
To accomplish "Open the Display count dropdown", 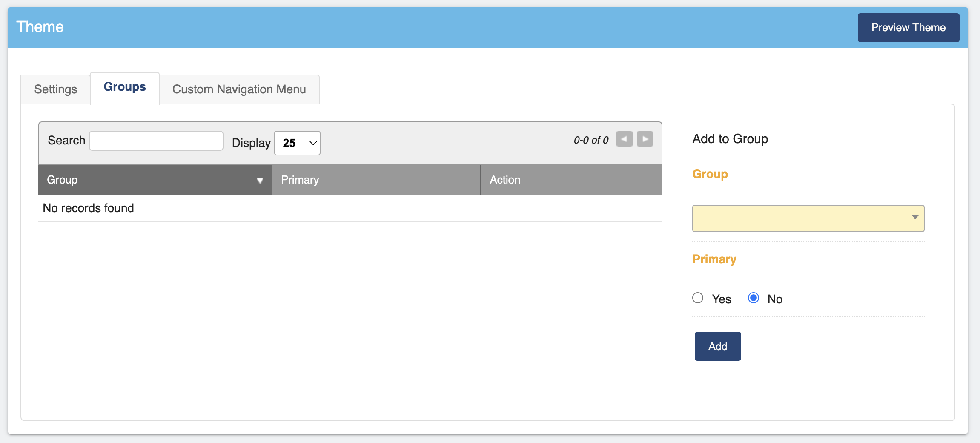I will pyautogui.click(x=297, y=143).
